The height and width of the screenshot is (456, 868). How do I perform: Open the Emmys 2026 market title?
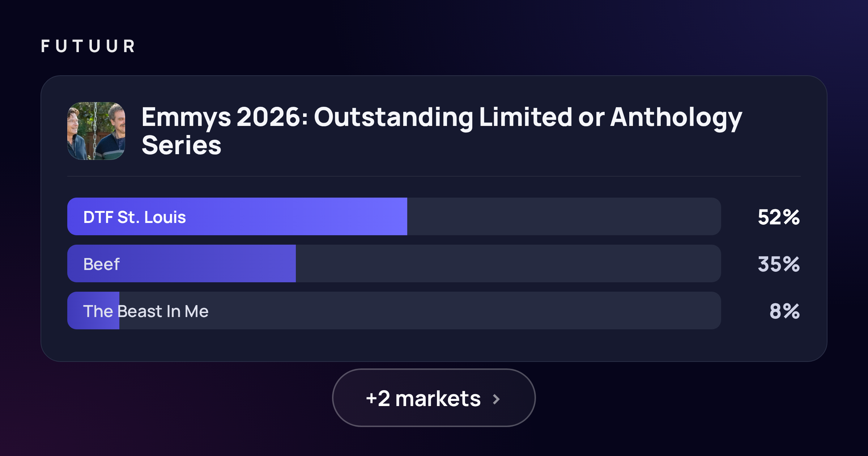[442, 131]
